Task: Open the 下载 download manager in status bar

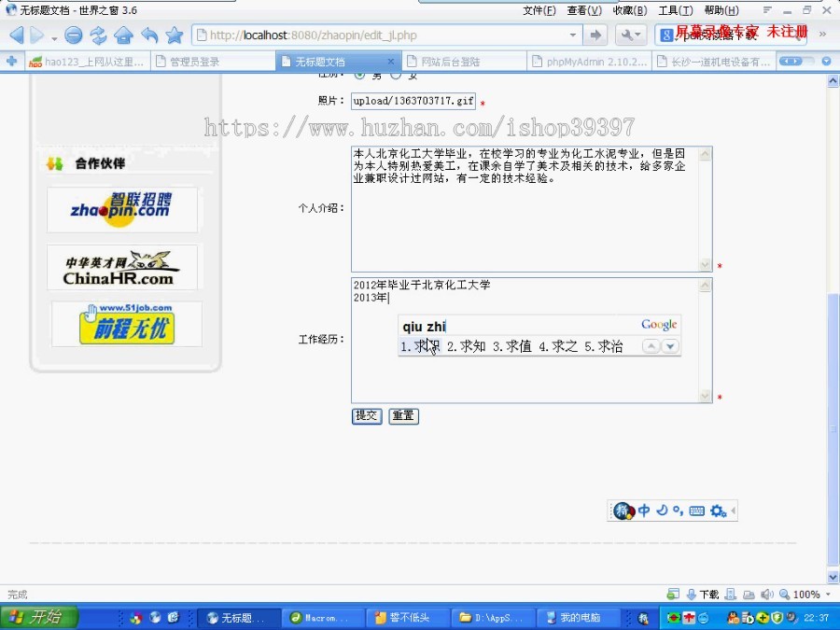Action: pyautogui.click(x=702, y=595)
